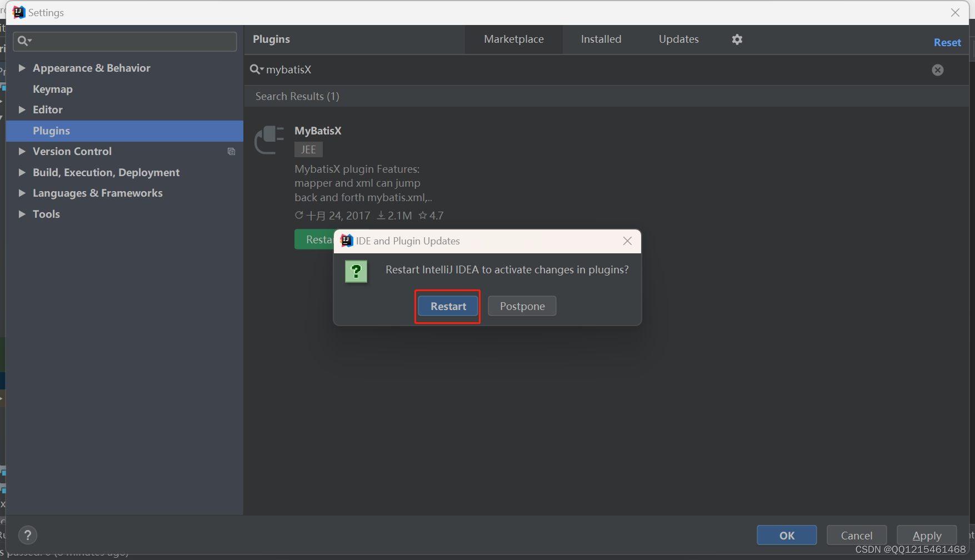The image size is (975, 560).
Task: Expand Languages & Frameworks node
Action: [x=22, y=193]
